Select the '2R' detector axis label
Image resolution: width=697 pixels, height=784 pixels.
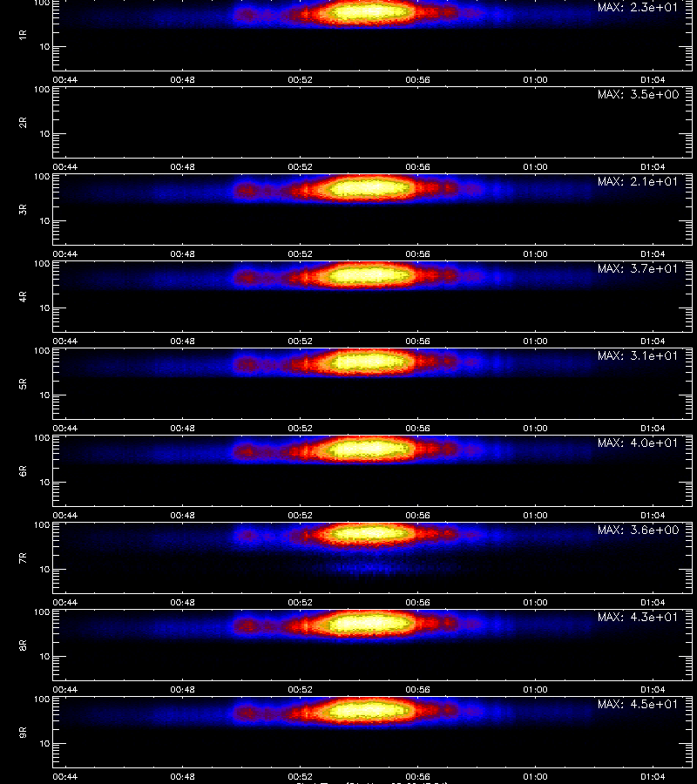click(x=23, y=123)
